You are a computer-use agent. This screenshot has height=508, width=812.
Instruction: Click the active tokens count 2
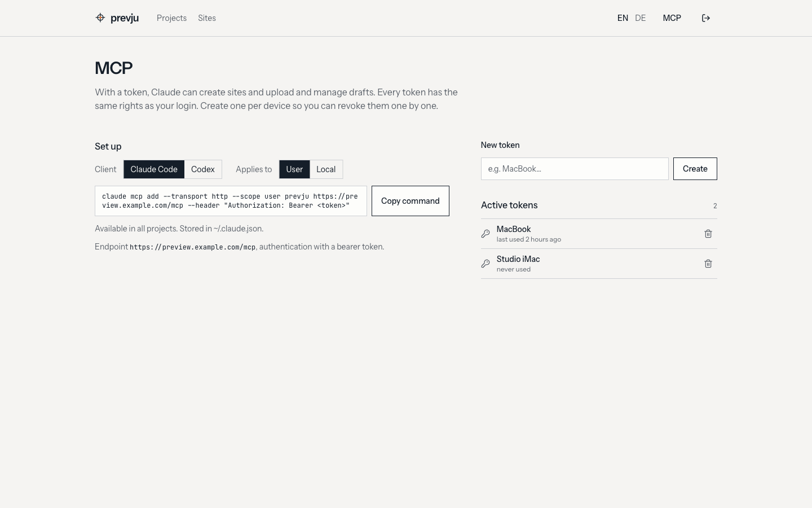tap(715, 206)
